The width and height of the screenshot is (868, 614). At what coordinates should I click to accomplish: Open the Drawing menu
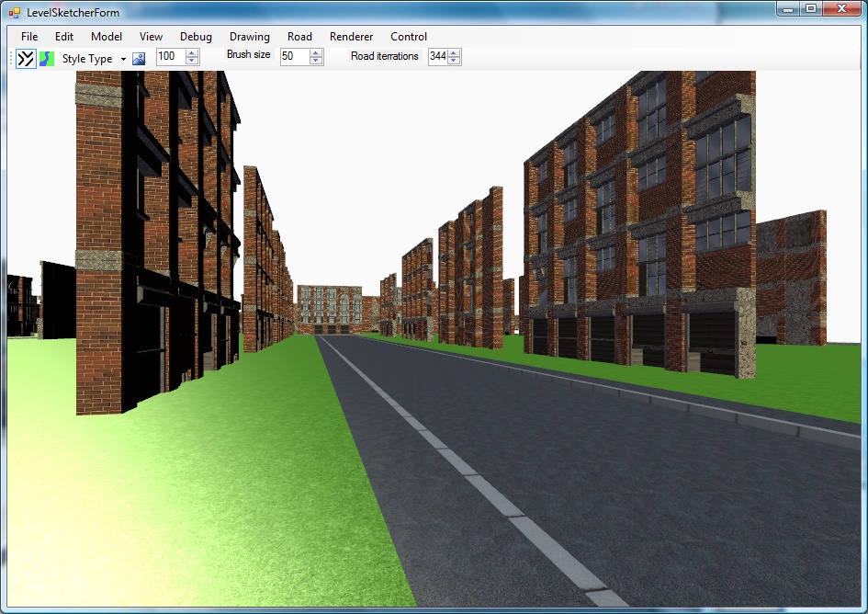pyautogui.click(x=250, y=37)
